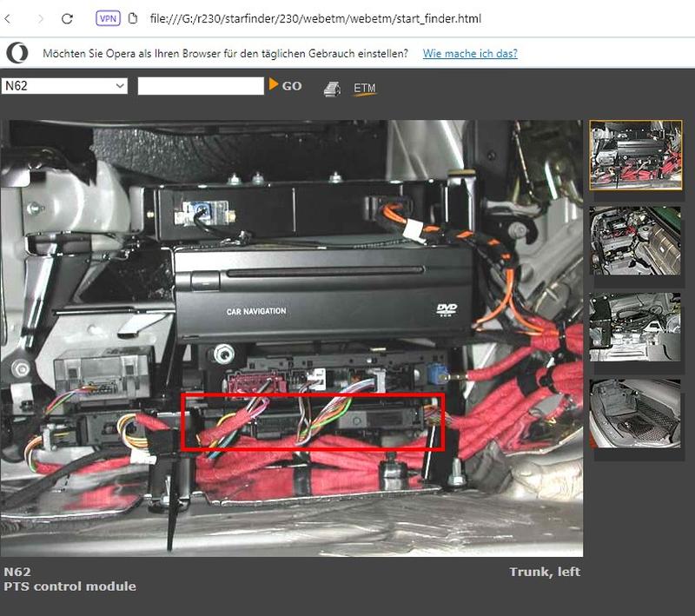Open the 'Wie mache ich das?' link
The height and width of the screenshot is (616, 695).
(470, 54)
